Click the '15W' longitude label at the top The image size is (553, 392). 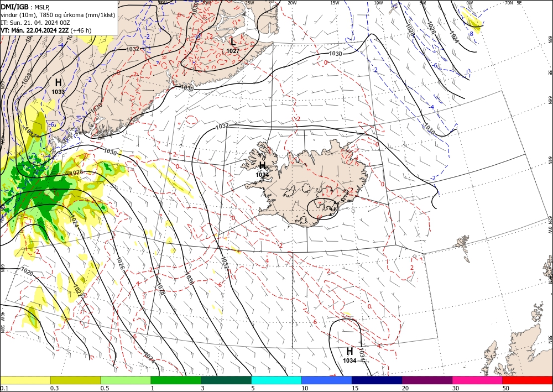pos(335,3)
